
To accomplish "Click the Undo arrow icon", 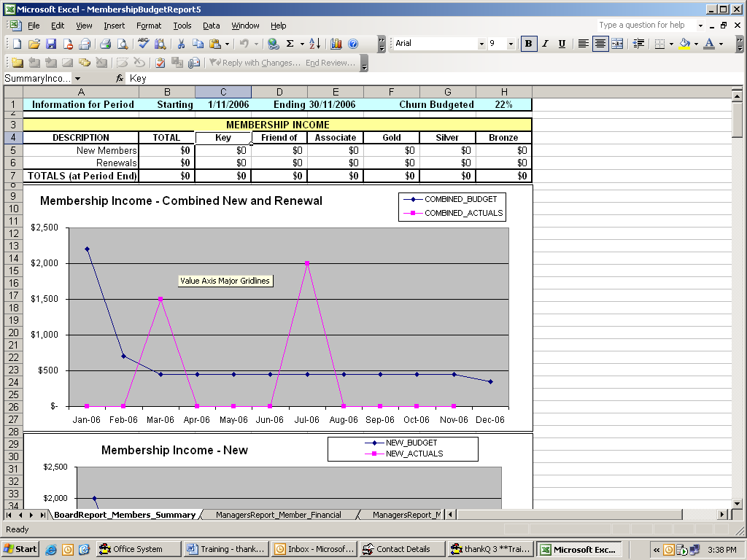I will tap(244, 44).
